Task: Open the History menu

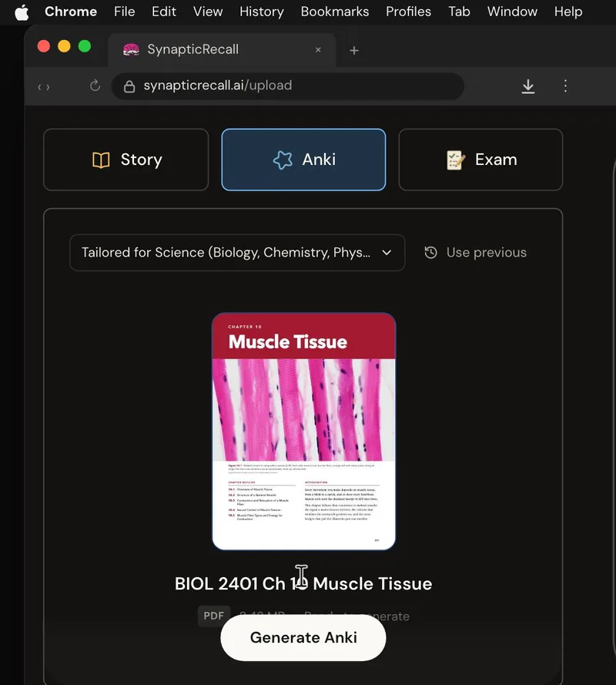Action: 262,12
